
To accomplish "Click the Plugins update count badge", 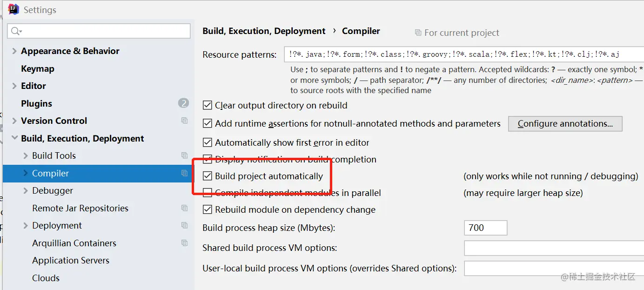I will (x=183, y=103).
